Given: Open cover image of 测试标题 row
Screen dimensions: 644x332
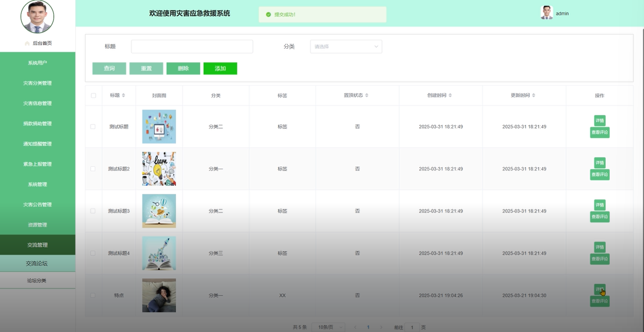Looking at the screenshot, I should 159,127.
